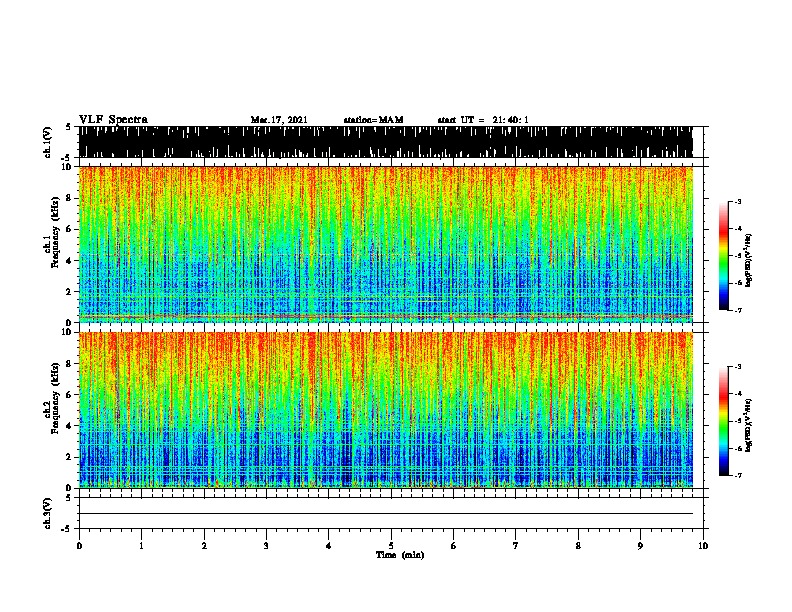Click the "ch.3(V)" axis label
Viewport: 792px width, 612px height.
point(48,513)
